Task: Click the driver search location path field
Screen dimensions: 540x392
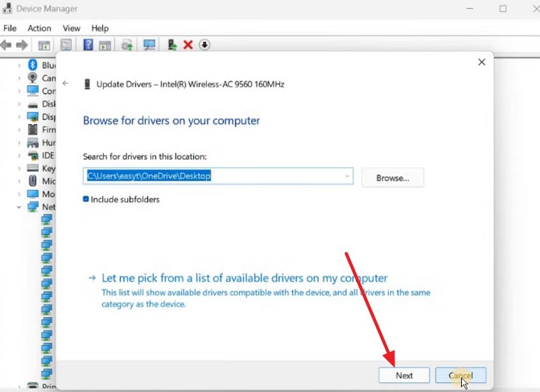Action: [x=218, y=176]
